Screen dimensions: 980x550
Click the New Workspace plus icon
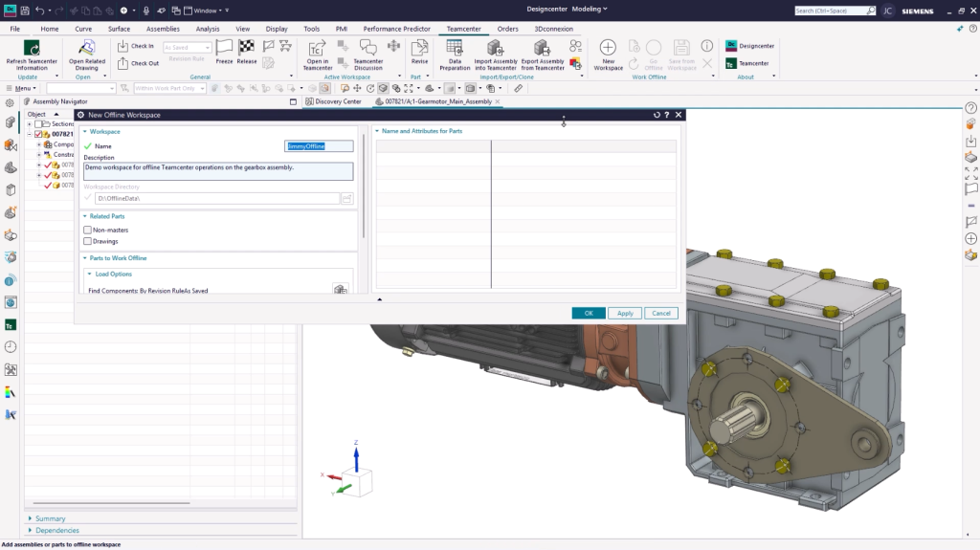tap(608, 48)
